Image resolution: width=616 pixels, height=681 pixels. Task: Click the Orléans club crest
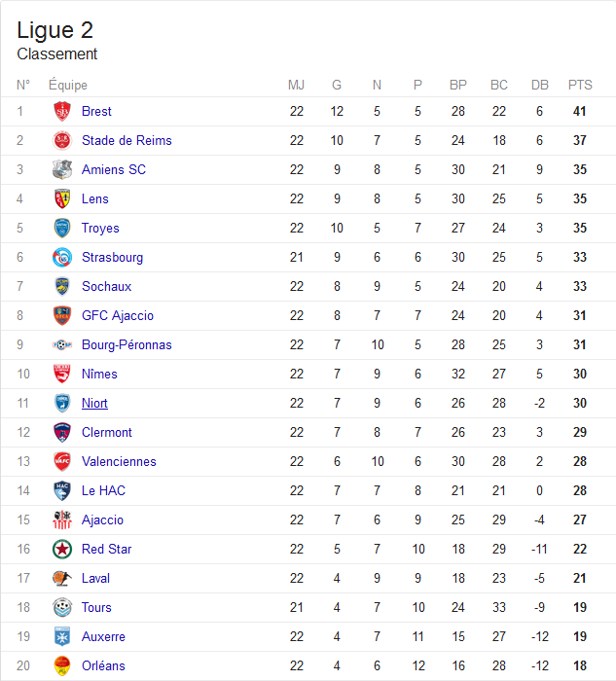pyautogui.click(x=62, y=665)
